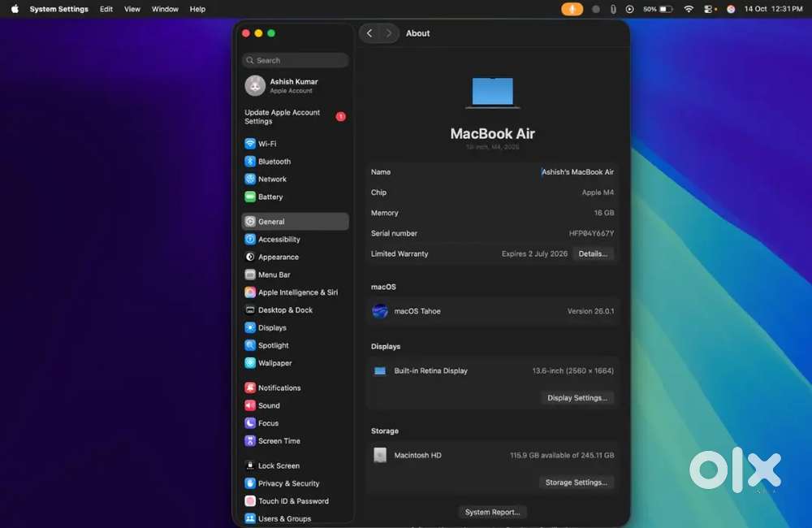Viewport: 812px width, 528px height.
Task: Open Notifications settings pane
Action: [x=279, y=388]
